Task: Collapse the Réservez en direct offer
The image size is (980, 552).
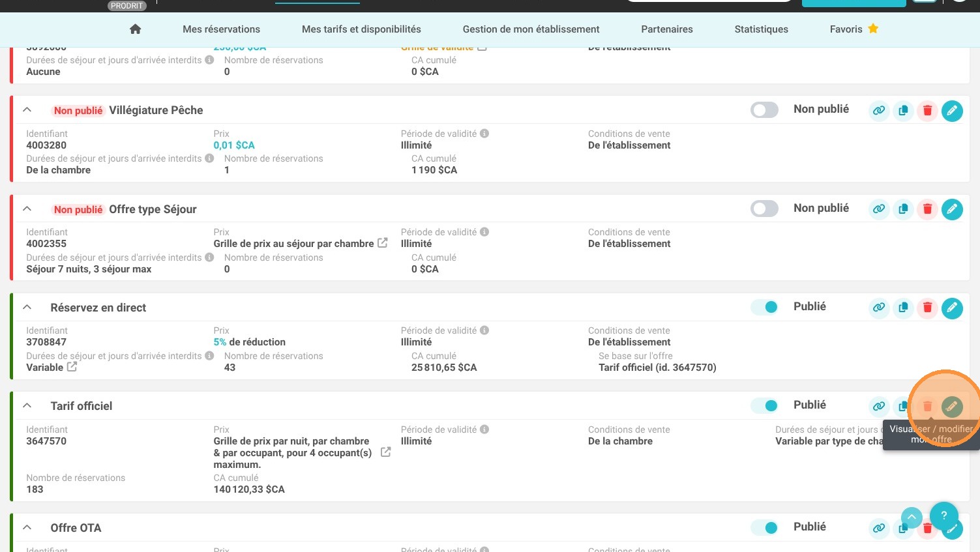Action: point(27,308)
